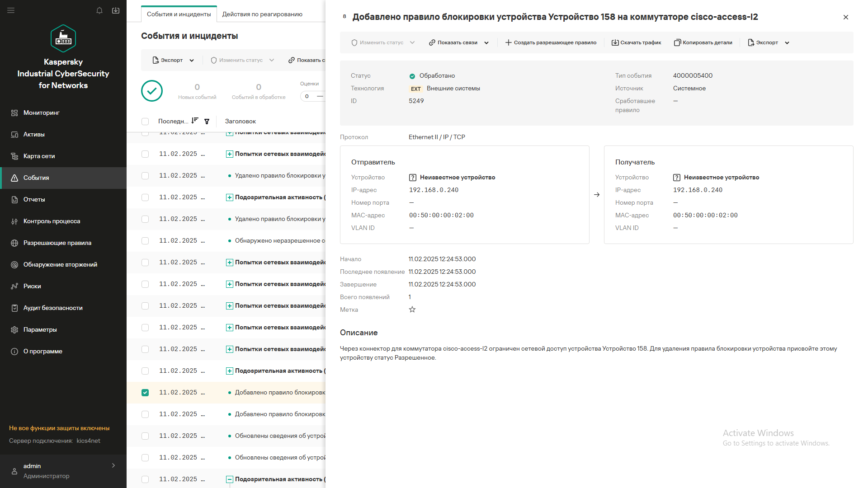Switch to Действия по реагированию tab
This screenshot has width=868, height=488.
click(x=262, y=14)
